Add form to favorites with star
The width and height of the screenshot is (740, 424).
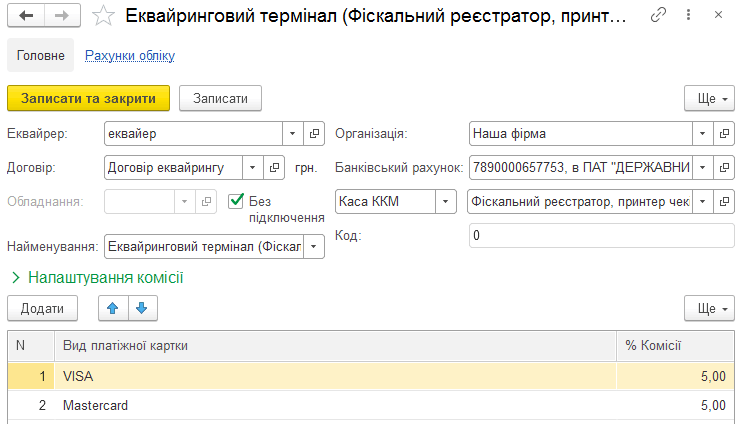click(103, 16)
